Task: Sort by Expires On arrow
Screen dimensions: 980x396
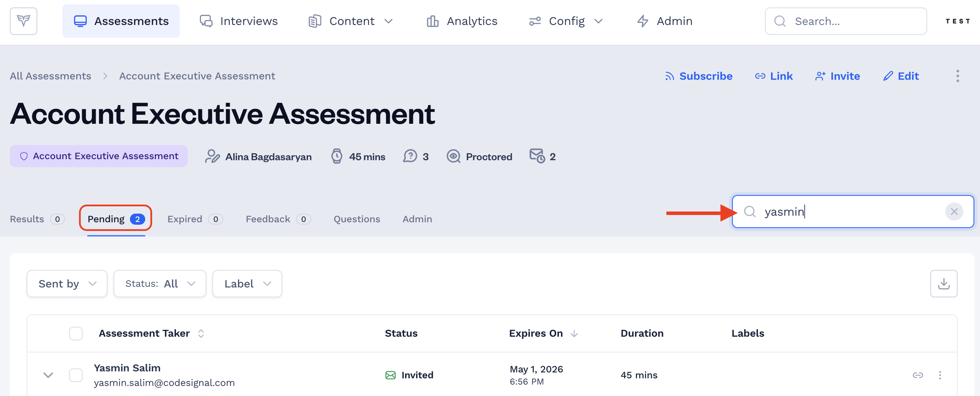Action: tap(574, 334)
